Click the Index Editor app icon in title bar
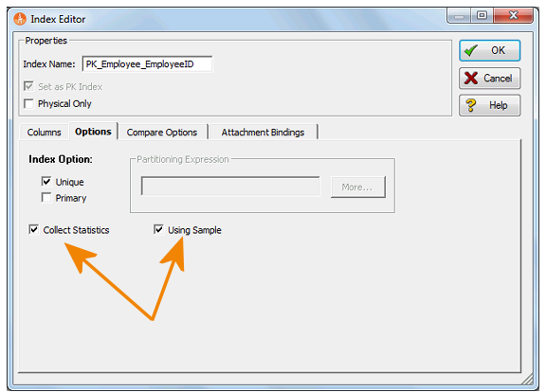This screenshot has width=546, height=392. click(x=20, y=19)
